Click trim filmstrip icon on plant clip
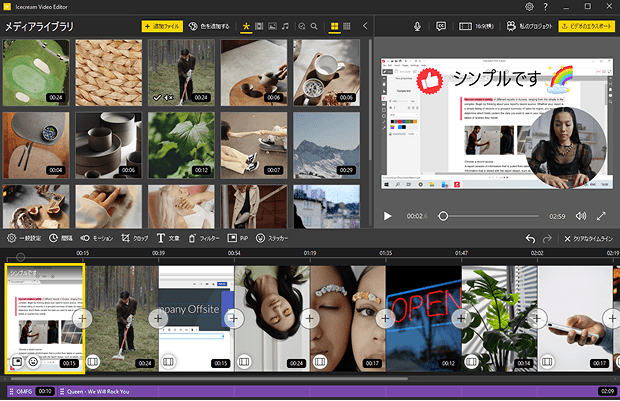 pos(471,361)
